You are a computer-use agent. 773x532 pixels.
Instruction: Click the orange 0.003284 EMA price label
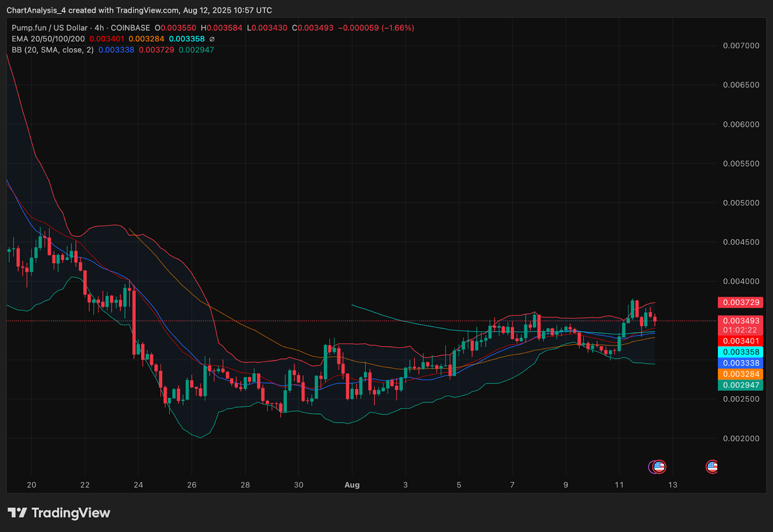[741, 375]
